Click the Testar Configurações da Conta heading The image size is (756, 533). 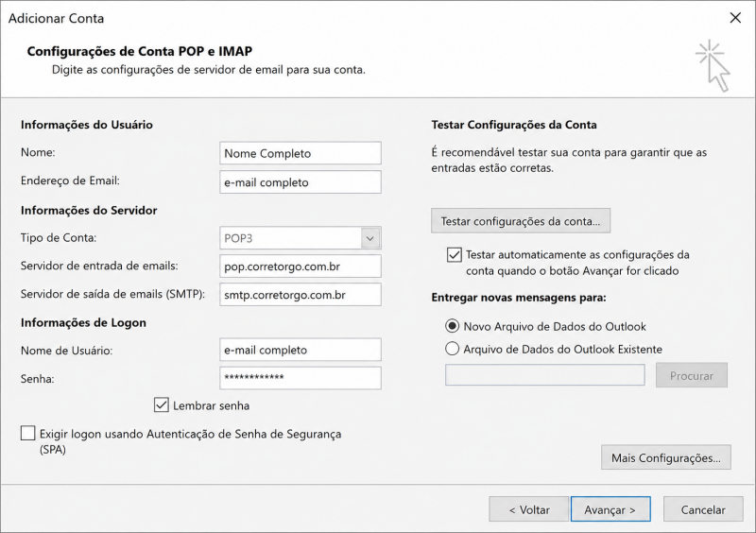pos(514,125)
